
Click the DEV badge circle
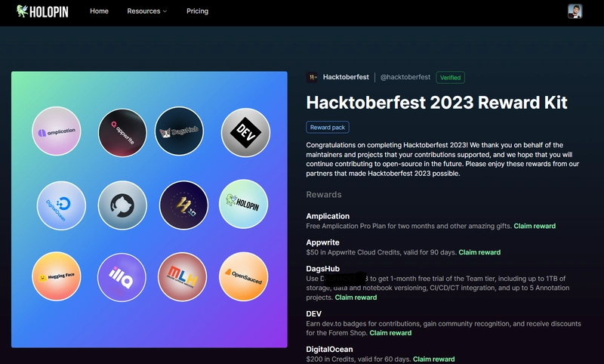245,132
